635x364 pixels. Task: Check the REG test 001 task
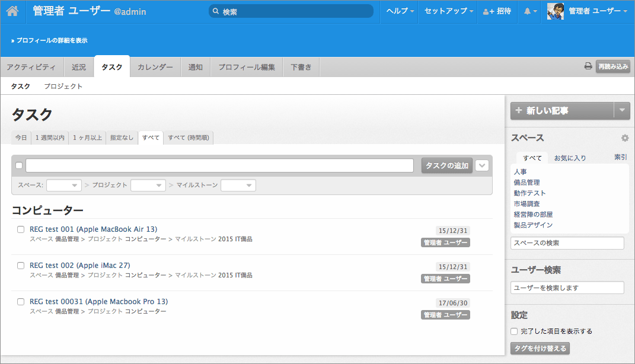pyautogui.click(x=21, y=229)
